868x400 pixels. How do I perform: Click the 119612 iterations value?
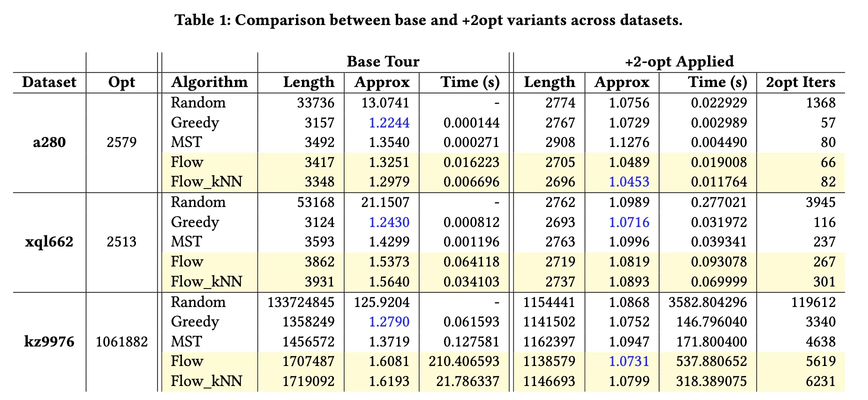click(813, 302)
